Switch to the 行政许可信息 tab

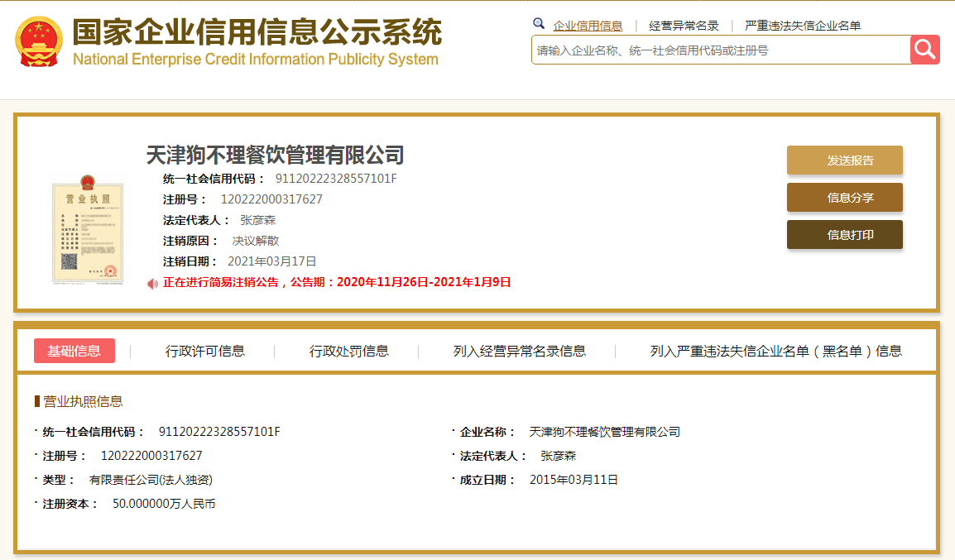coord(205,351)
